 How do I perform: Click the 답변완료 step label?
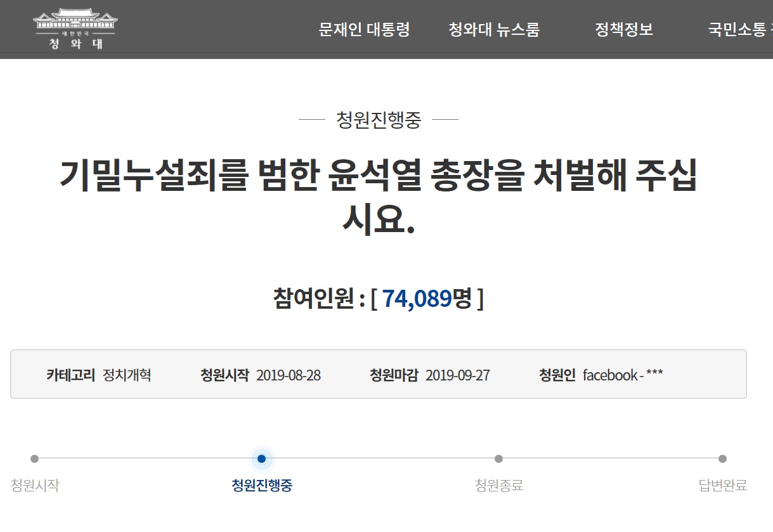(x=723, y=486)
